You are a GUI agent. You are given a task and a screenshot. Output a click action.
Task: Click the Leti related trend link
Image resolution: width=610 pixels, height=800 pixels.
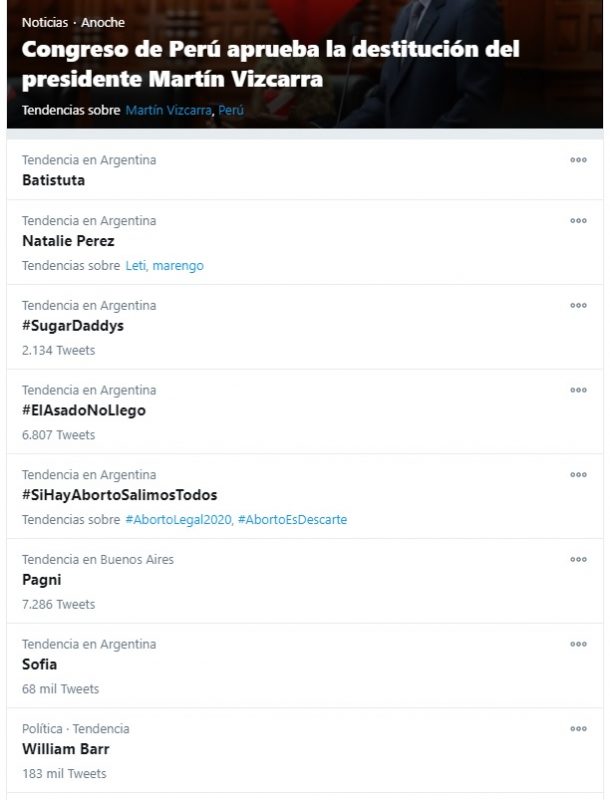click(x=136, y=265)
